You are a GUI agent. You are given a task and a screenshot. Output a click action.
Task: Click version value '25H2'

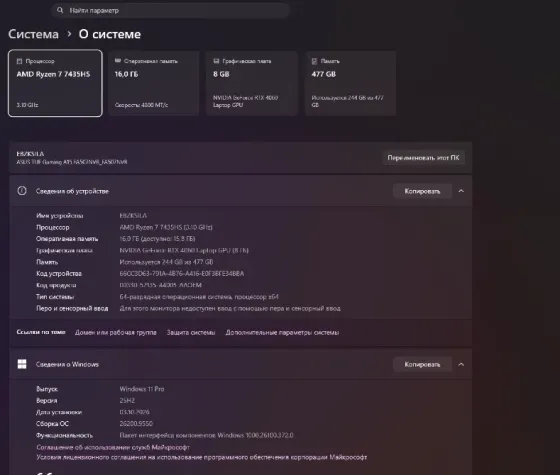(x=127, y=400)
